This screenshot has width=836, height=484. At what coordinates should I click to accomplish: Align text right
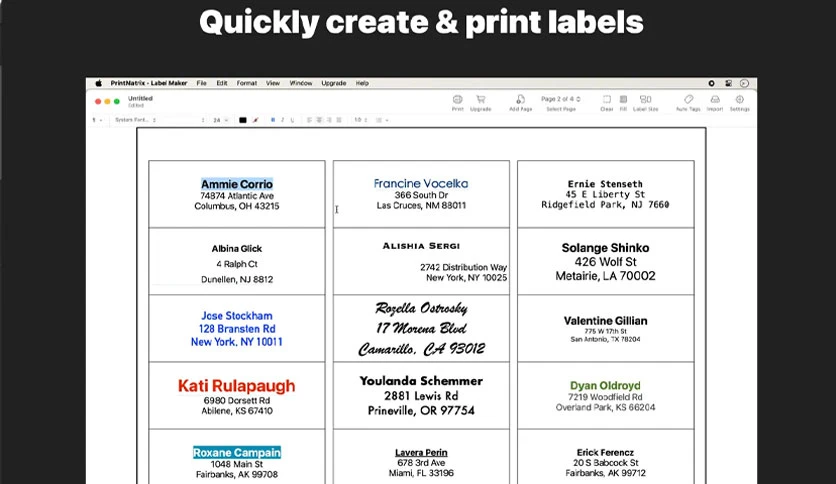click(x=329, y=120)
